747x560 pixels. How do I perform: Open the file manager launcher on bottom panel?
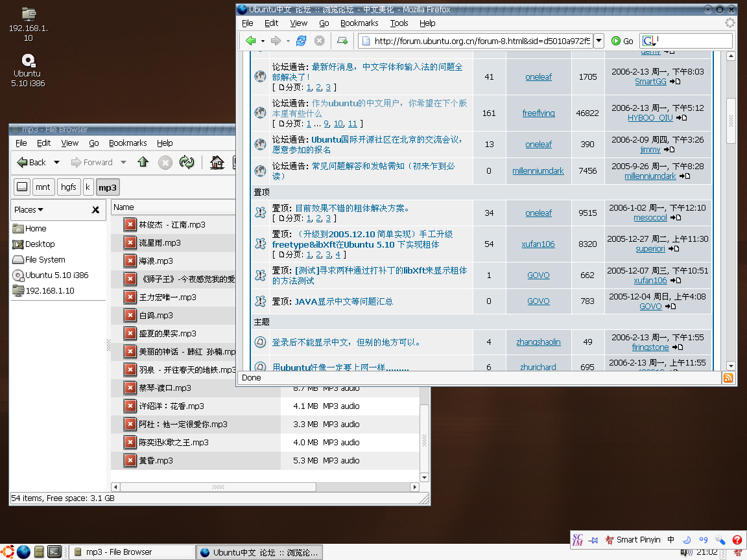click(x=39, y=552)
